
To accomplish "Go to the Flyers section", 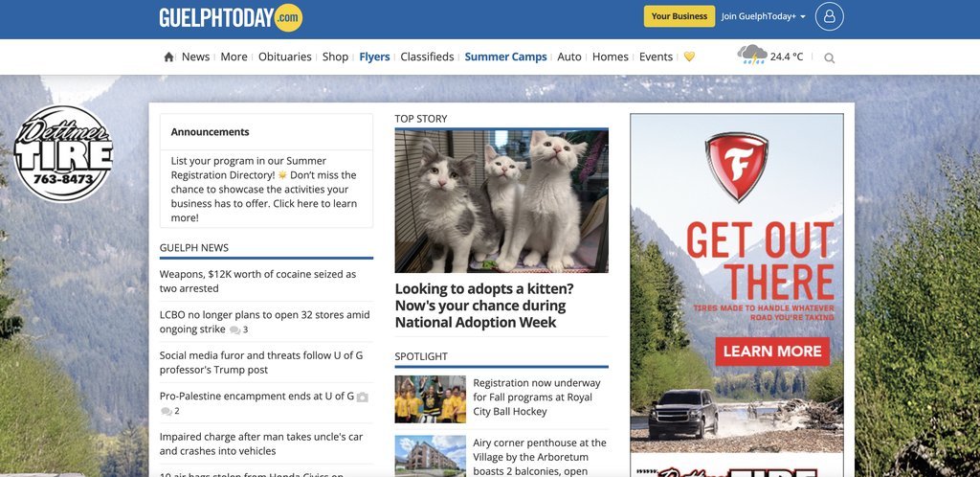I will click(x=374, y=57).
